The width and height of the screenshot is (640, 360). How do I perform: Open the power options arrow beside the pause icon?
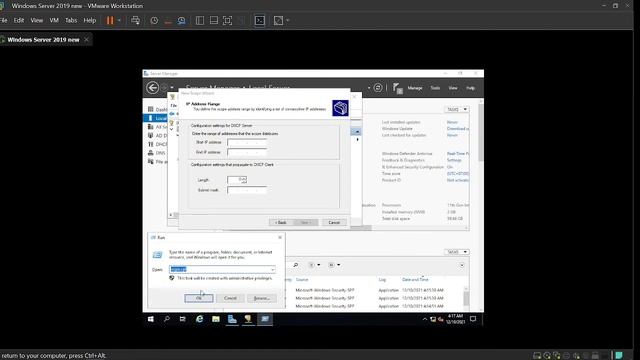pos(119,20)
